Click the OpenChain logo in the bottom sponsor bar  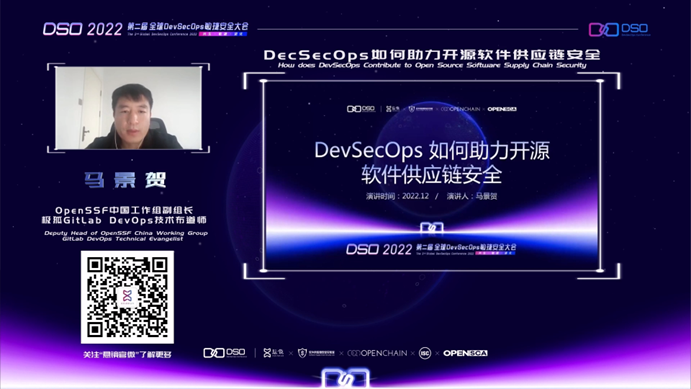coord(377,353)
